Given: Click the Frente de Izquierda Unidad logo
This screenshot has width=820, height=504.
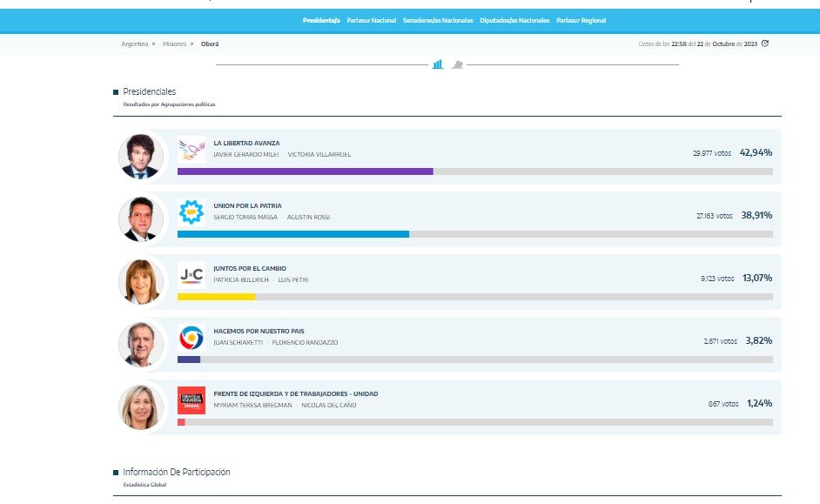Looking at the screenshot, I should (x=192, y=400).
